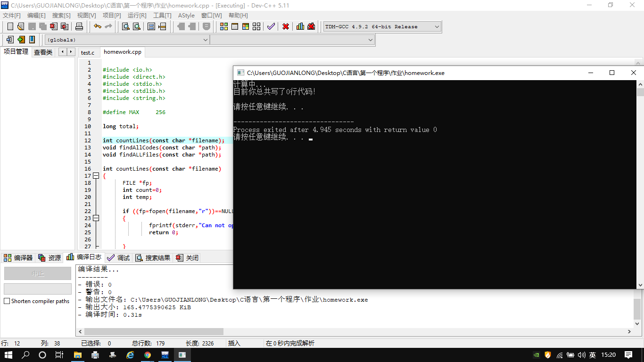Screen dimensions: 644x362
Task: Open the TDM-GCC compiler selection dropdown
Action: 437,27
